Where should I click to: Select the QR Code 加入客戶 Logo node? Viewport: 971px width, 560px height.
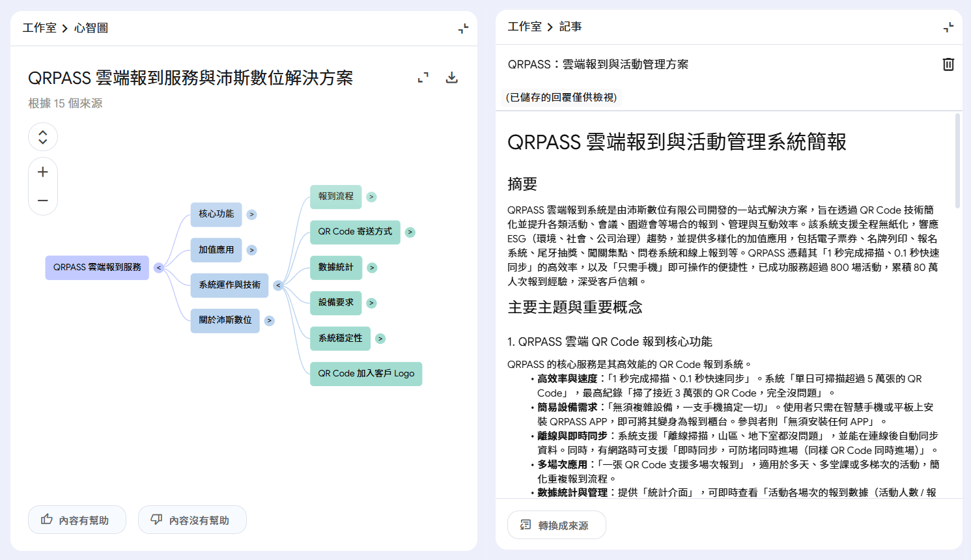366,374
